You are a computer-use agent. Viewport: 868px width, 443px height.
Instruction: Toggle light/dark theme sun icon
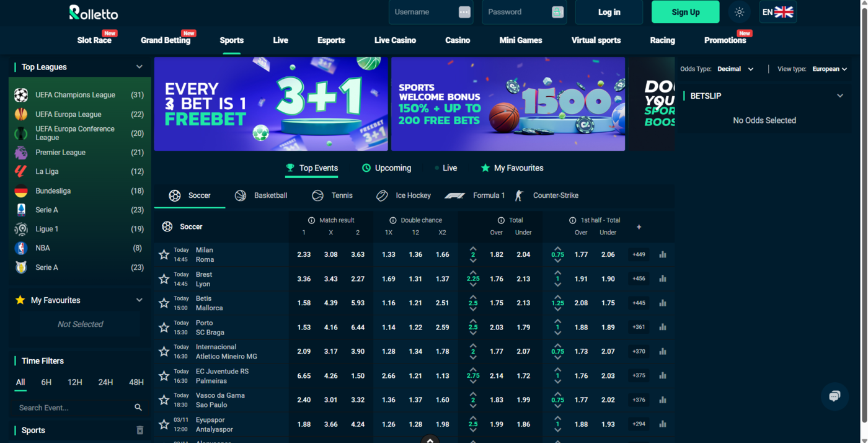[739, 12]
